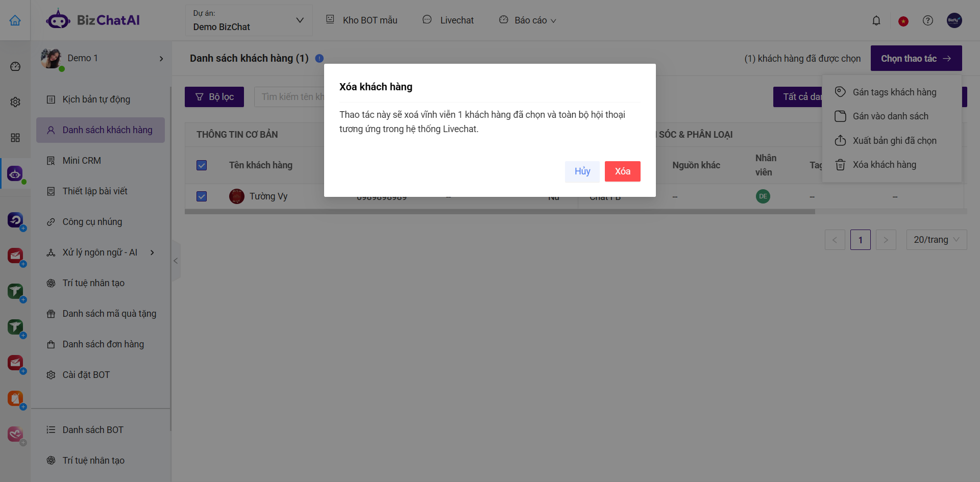The width and height of the screenshot is (980, 482).
Task: Open the user profile avatar
Action: pos(954,20)
